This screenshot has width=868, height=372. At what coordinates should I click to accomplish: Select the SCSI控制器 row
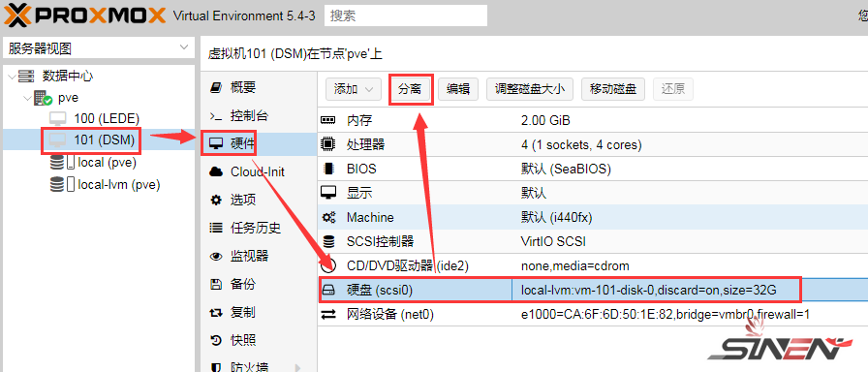pos(592,241)
